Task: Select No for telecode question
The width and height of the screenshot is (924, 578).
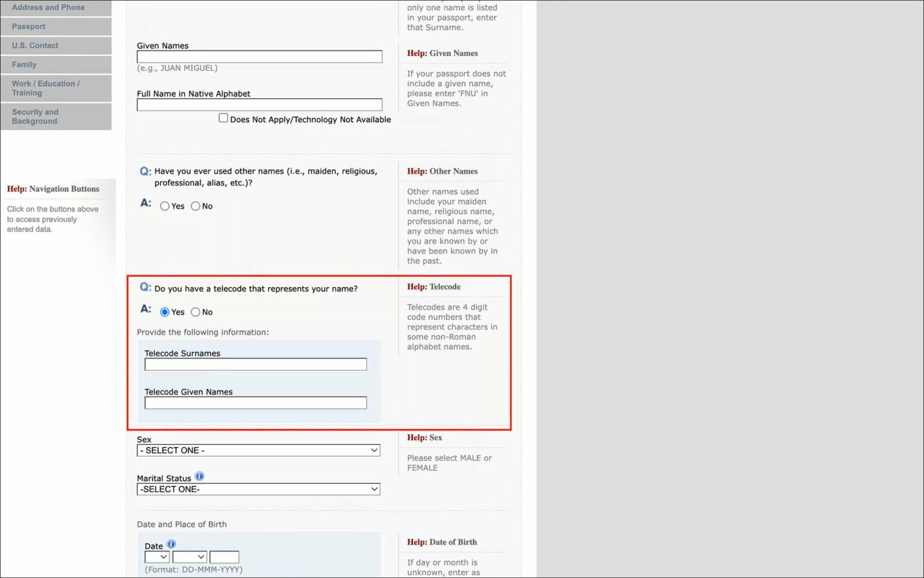Action: [x=196, y=312]
